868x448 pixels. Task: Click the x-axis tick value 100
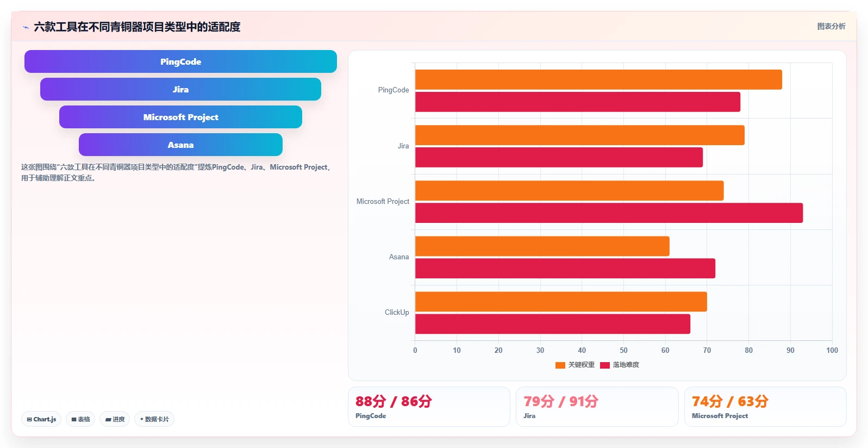point(832,350)
